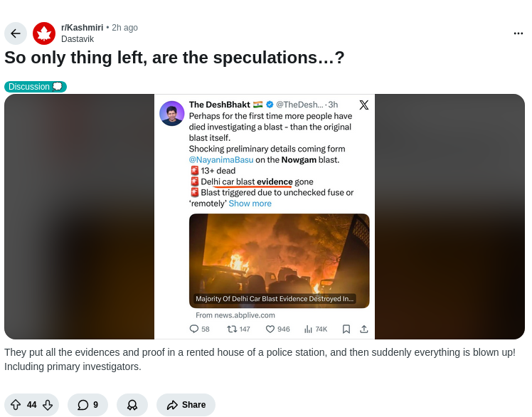Click the tweet reply icon
Screen dimensions: 532x417
(194, 329)
